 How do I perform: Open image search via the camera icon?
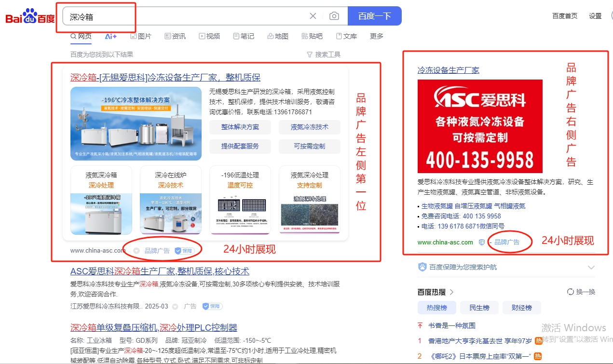334,16
